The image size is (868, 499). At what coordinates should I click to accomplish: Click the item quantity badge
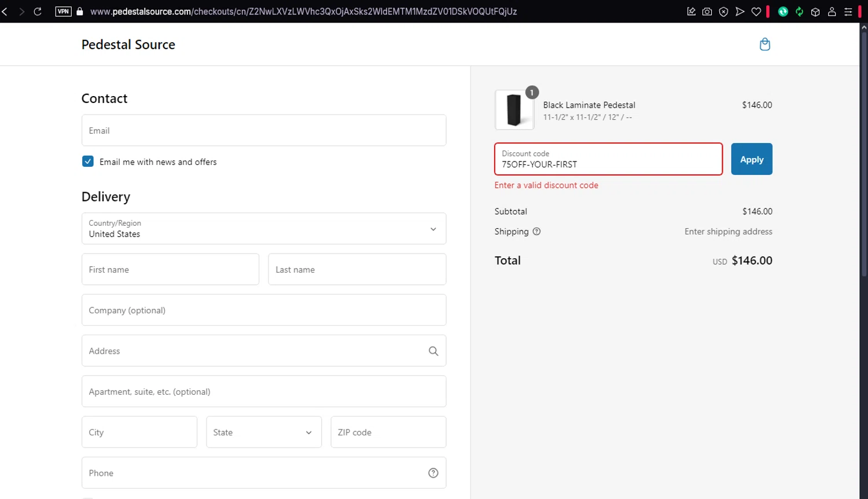click(x=532, y=93)
